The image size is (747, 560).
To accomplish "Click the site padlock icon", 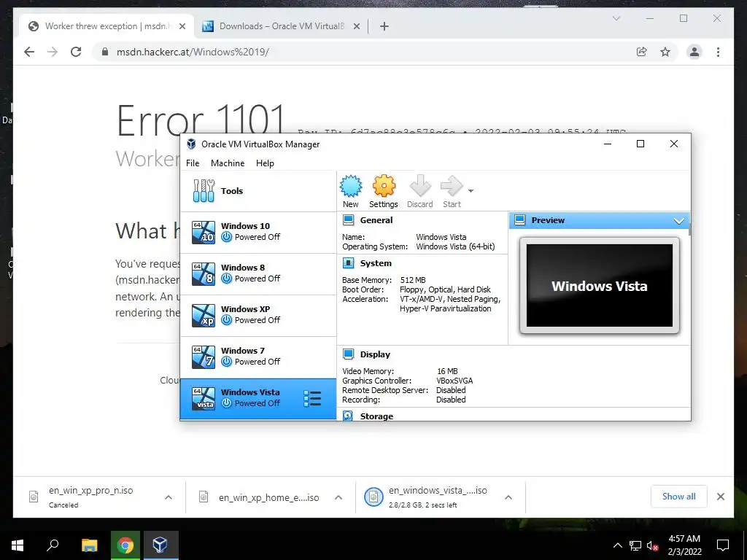I will pyautogui.click(x=105, y=52).
